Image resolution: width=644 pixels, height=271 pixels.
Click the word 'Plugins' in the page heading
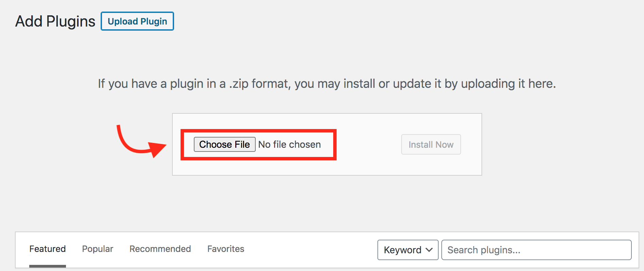coord(71,21)
